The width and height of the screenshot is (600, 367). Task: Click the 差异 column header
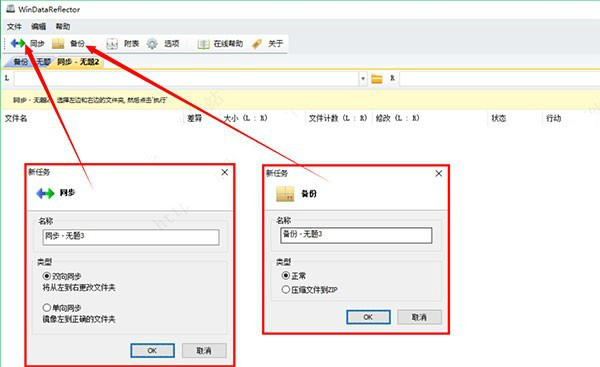(194, 118)
